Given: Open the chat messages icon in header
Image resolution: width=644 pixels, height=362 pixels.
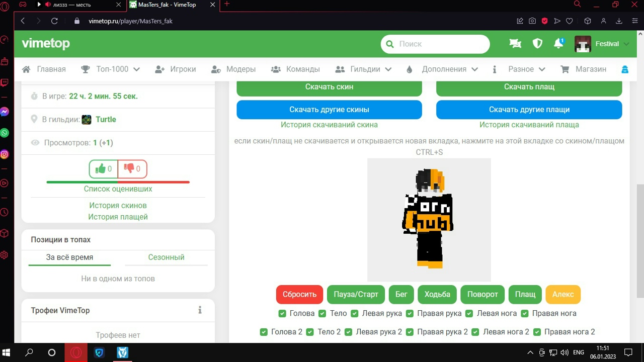Looking at the screenshot, I should tap(515, 44).
